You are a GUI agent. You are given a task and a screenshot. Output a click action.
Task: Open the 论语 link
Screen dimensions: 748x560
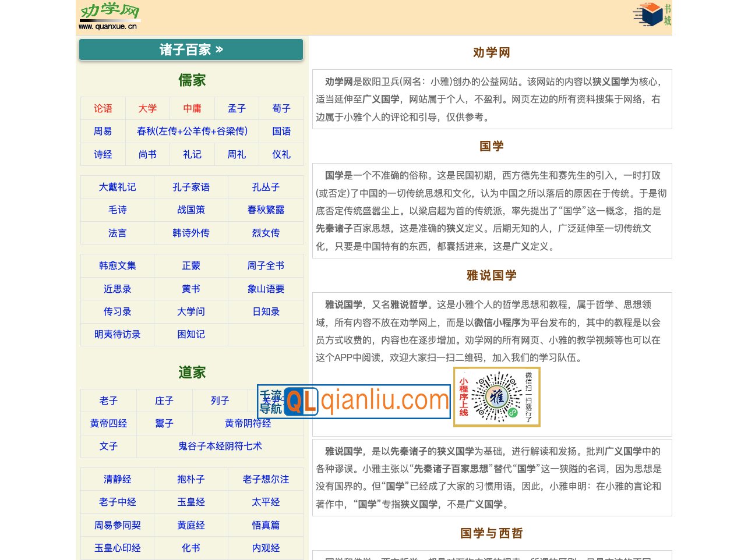pyautogui.click(x=103, y=108)
